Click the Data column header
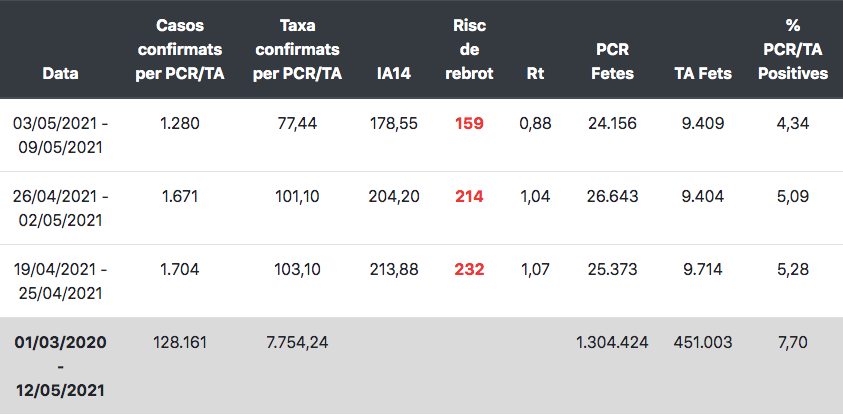The width and height of the screenshot is (843, 416). 61,73
